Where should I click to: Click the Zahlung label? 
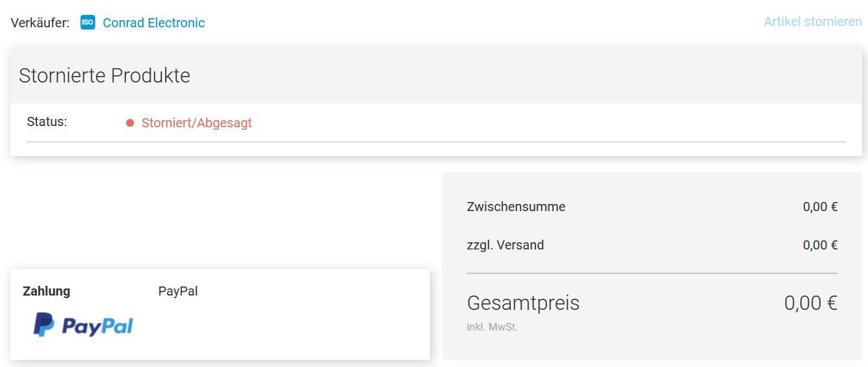point(46,291)
